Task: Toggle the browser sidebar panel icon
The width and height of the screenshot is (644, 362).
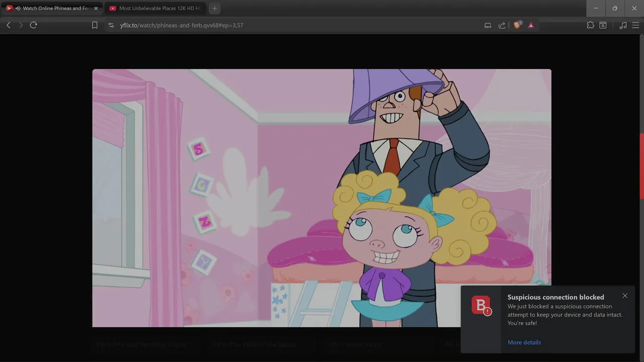Action: [603, 25]
